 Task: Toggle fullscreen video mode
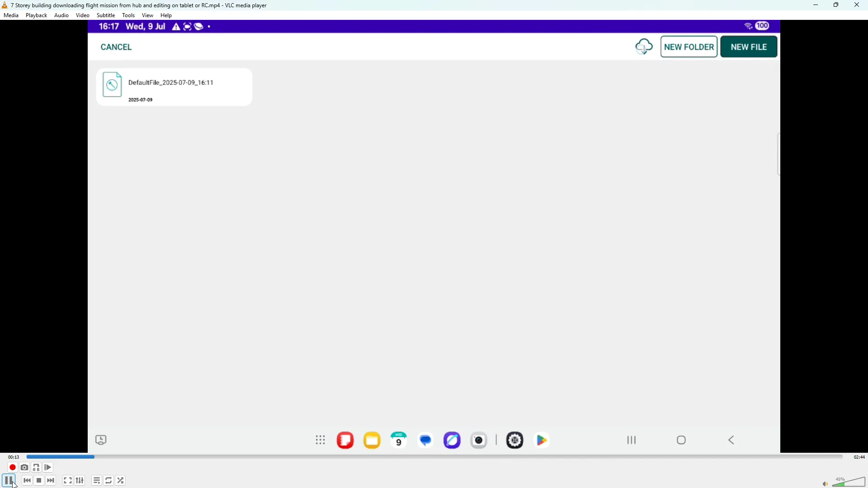point(67,480)
